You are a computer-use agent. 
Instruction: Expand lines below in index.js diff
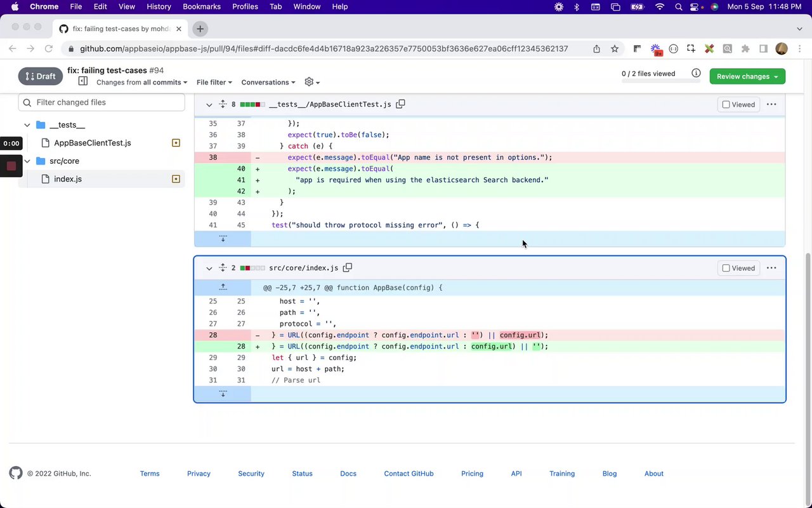coord(223,394)
